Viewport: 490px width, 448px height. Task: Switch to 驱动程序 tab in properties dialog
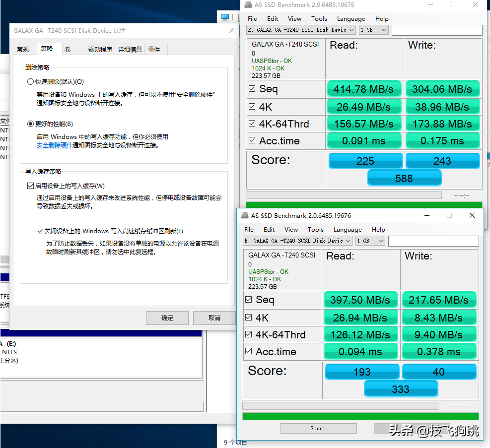pos(100,49)
